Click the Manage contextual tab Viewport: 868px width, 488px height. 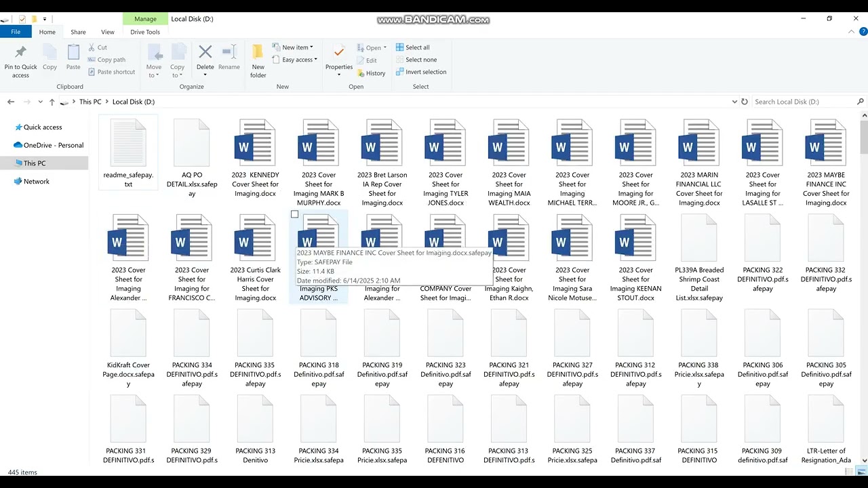click(145, 19)
